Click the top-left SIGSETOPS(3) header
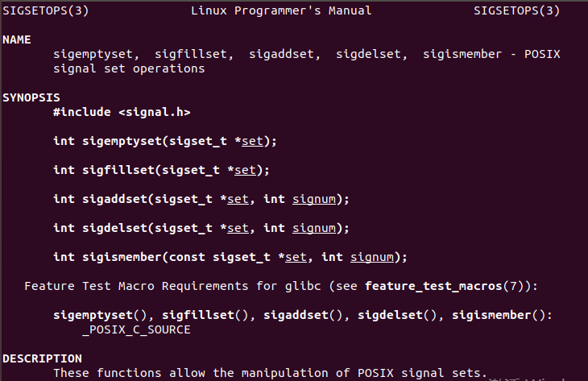This screenshot has height=381, width=588. coord(45,11)
